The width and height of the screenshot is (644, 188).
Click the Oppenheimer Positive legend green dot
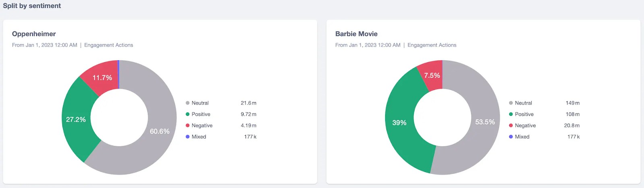[188, 114]
